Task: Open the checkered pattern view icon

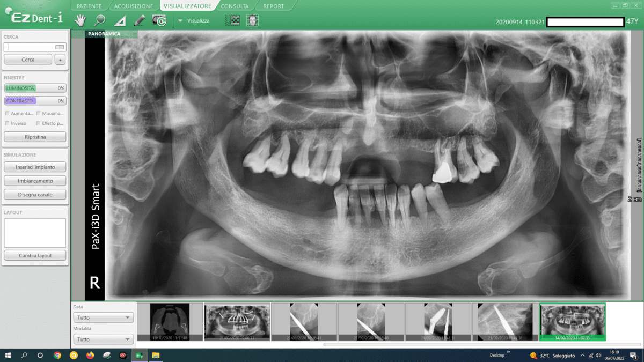Action: 232,20
